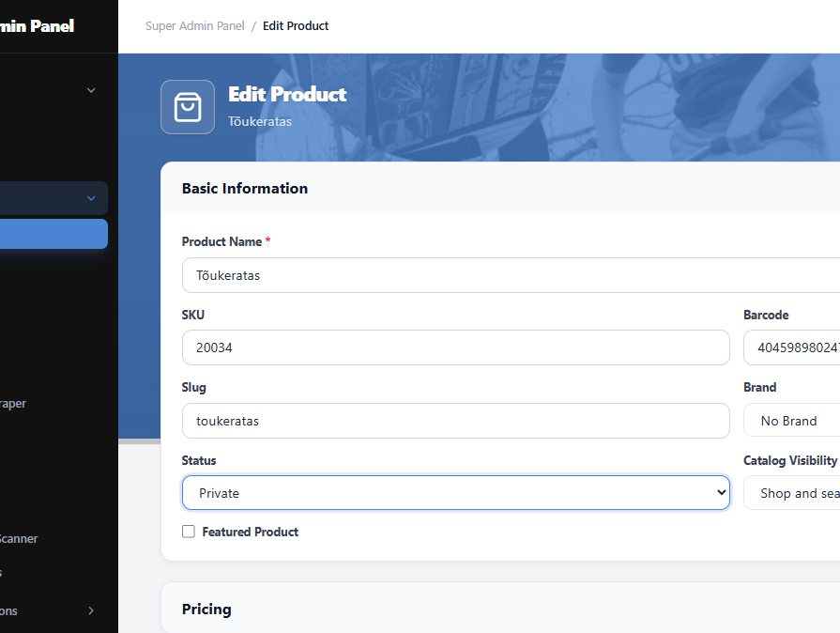The width and height of the screenshot is (840, 633).
Task: Enable the Featured Product checkbox
Action: pyautogui.click(x=189, y=532)
